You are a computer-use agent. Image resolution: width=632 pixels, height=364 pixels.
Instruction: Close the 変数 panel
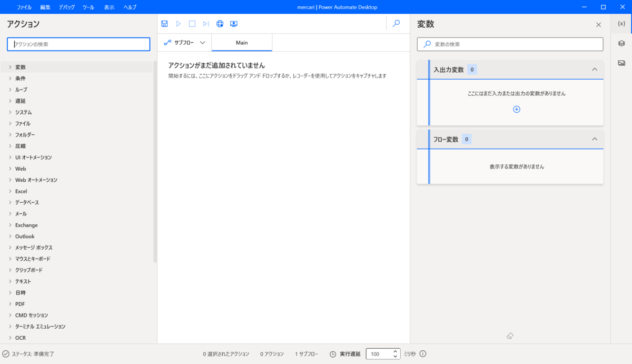point(598,24)
